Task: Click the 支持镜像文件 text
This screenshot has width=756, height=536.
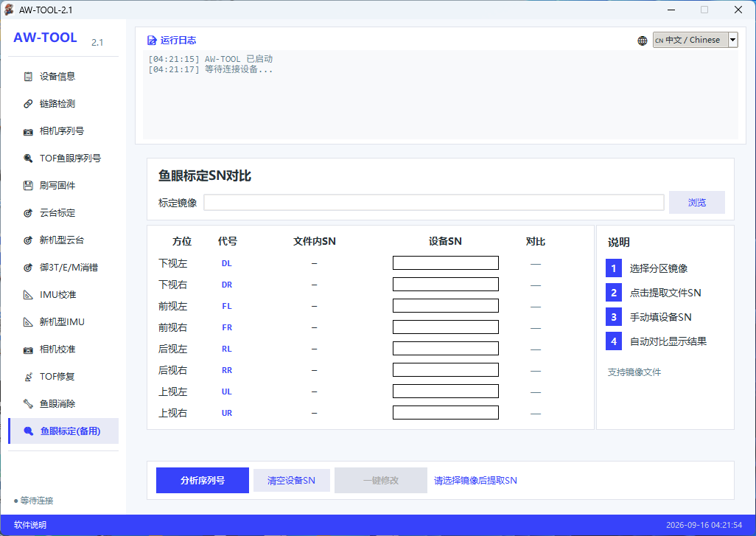Action: (634, 372)
